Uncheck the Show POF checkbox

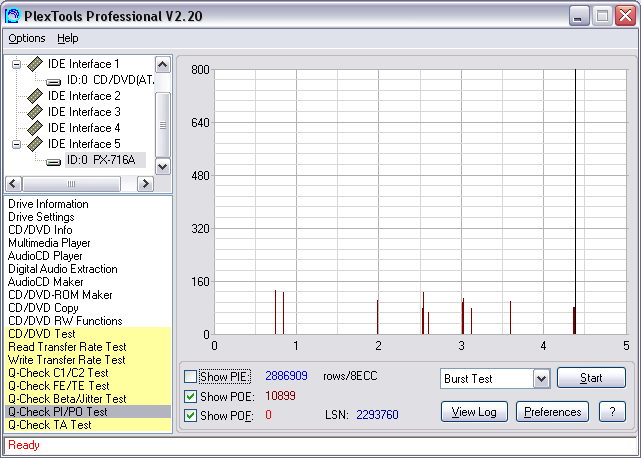(191, 415)
